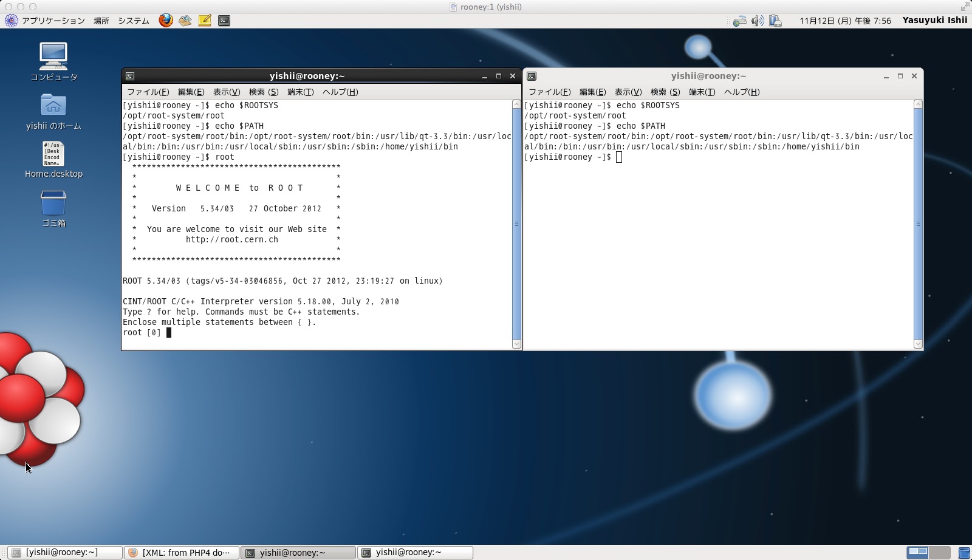Minimize the left terminal window
This screenshot has width=972, height=560.
(485, 76)
